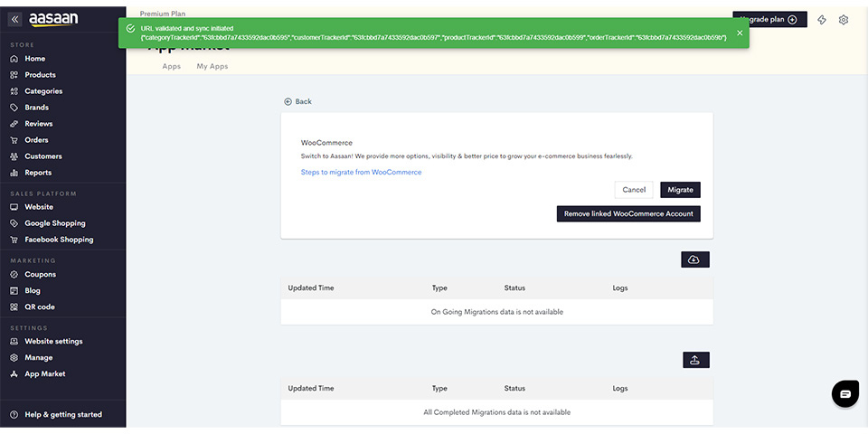Click the QR code icon
Image resolution: width=868 pixels, height=434 pixels.
[x=14, y=307]
